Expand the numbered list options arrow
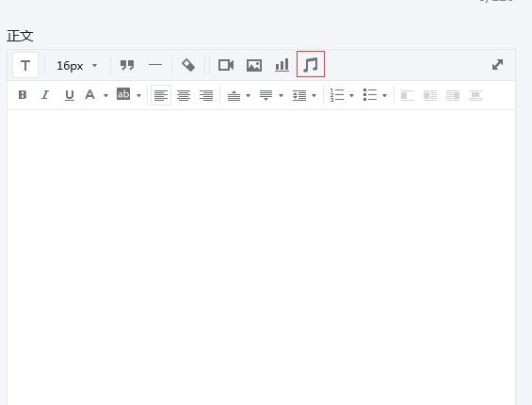 coord(351,96)
